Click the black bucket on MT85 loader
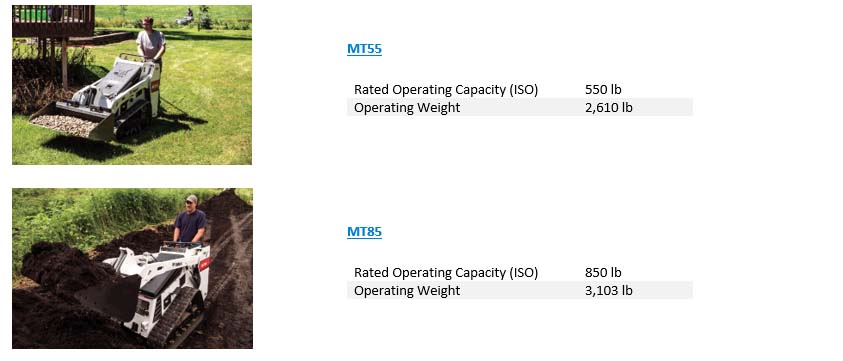The image size is (843, 361). [x=109, y=296]
